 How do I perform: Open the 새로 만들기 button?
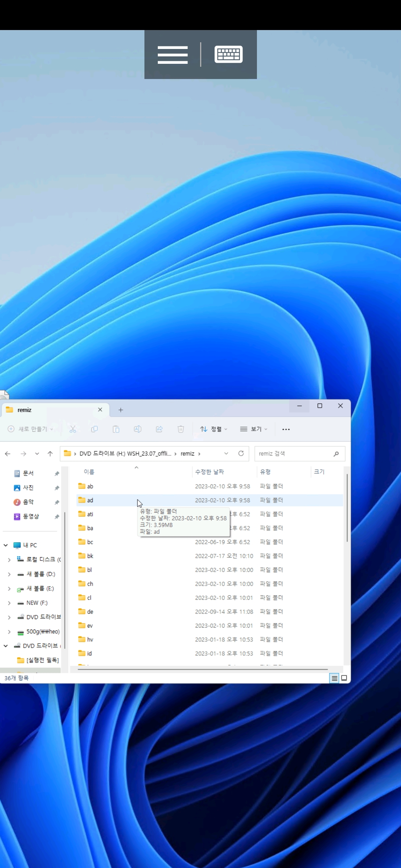[31, 429]
